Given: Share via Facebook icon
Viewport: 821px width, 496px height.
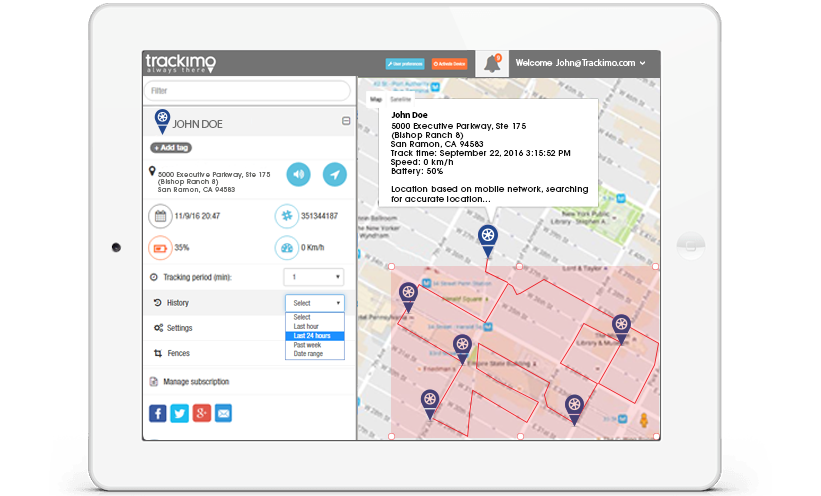Looking at the screenshot, I should point(158,413).
